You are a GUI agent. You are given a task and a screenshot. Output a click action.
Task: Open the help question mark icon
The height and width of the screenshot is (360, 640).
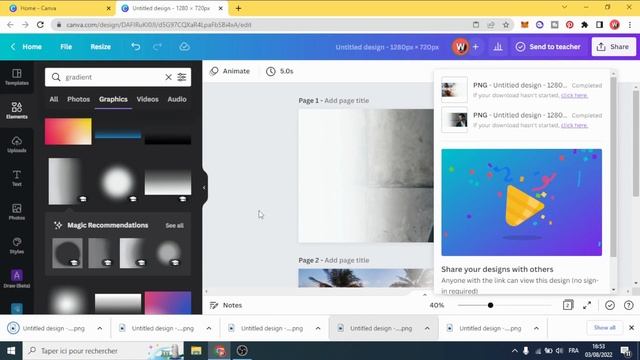pyautogui.click(x=629, y=305)
